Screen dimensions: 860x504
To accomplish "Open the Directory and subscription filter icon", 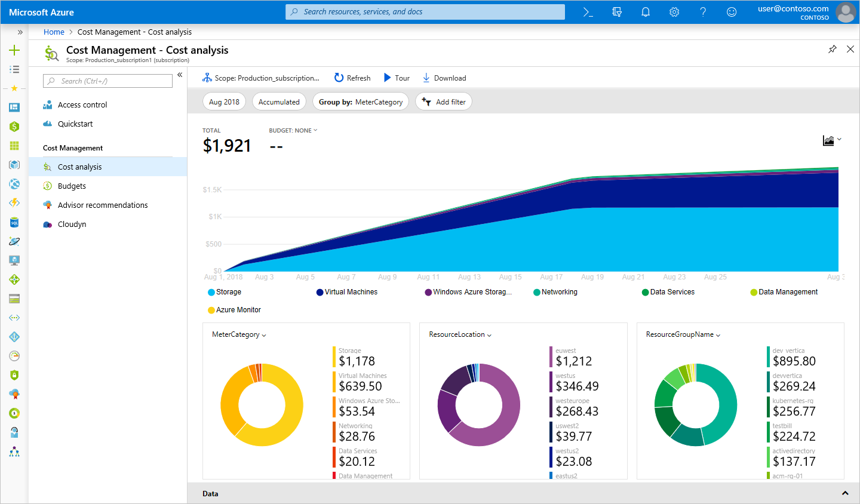I will point(617,12).
